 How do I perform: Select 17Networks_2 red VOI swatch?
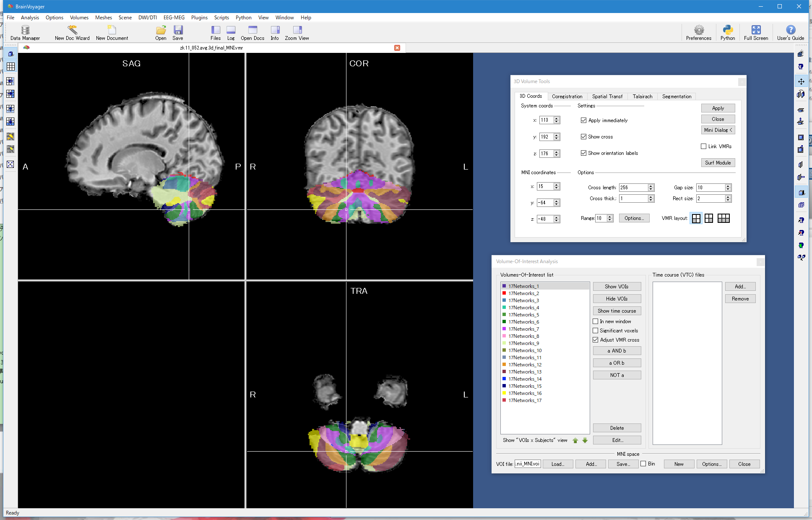(504, 293)
